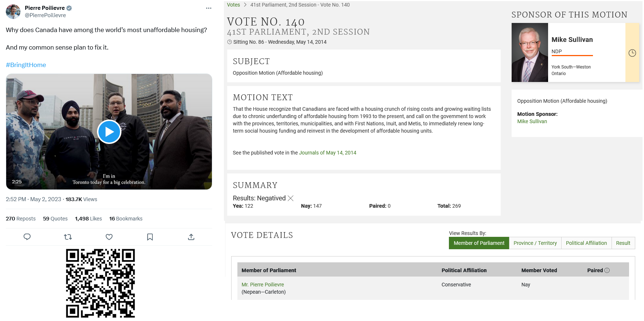Go to Votes in the breadcrumb
The image size is (644, 321).
point(233,5)
